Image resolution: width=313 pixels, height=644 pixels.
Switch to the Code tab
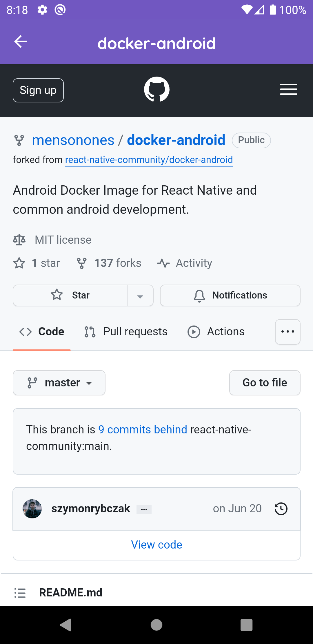pyautogui.click(x=42, y=332)
